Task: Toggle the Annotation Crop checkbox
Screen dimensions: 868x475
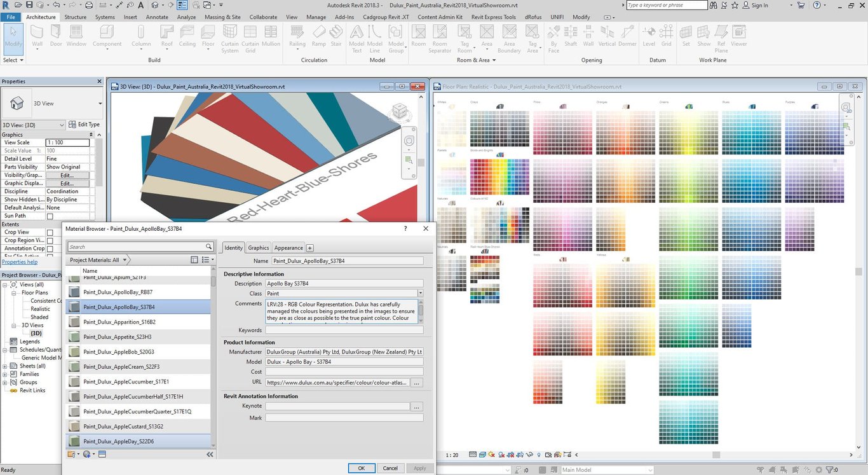Action: coord(50,249)
